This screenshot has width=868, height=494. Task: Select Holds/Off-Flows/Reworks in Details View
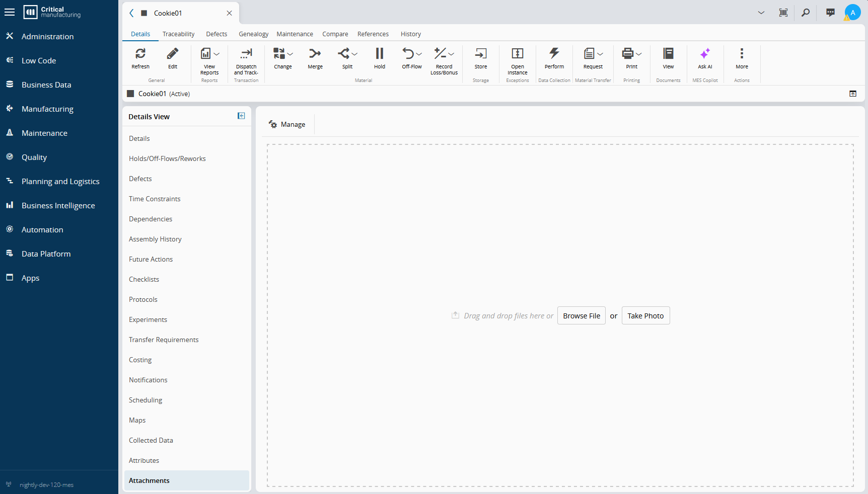(187, 158)
